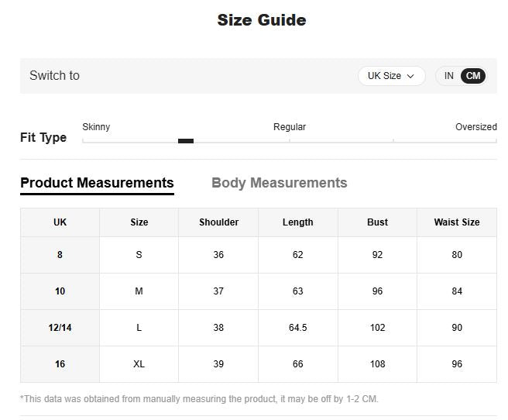Switch units to IN
This screenshot has height=420, width=508.
449,76
